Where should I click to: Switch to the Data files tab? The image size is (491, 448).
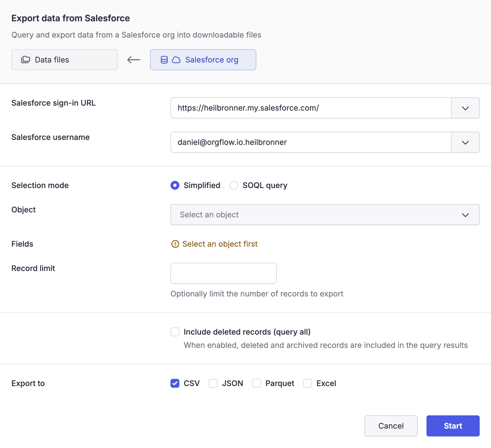(64, 60)
